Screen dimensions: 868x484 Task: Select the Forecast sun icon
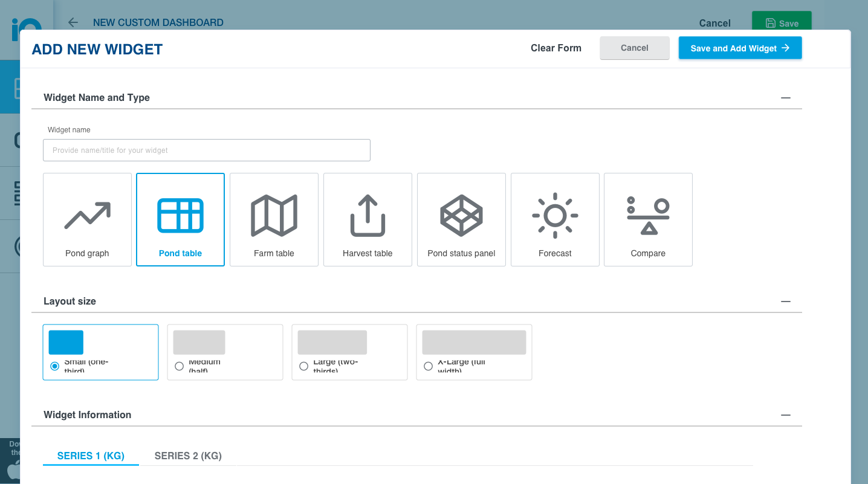555,215
